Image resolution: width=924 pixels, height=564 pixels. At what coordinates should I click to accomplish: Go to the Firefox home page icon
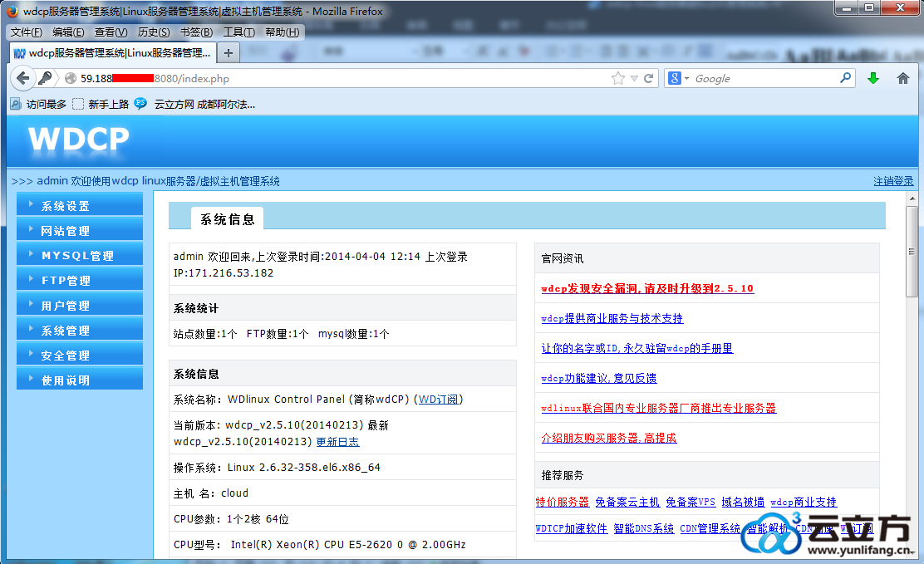(x=902, y=78)
